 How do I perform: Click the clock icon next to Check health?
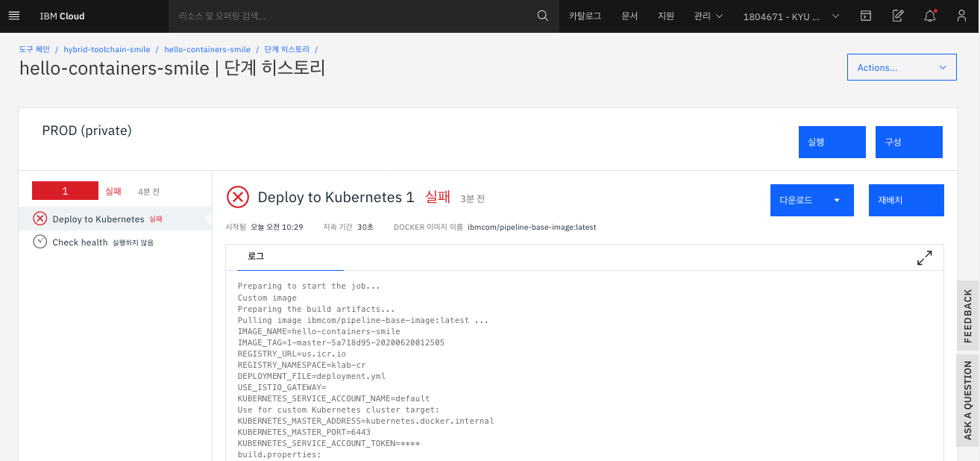pyautogui.click(x=40, y=242)
